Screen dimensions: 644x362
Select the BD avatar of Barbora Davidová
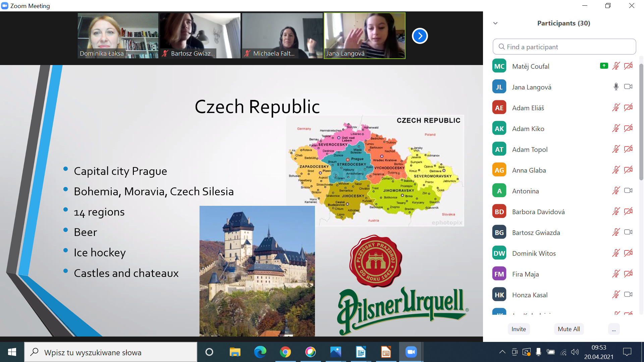tap(499, 212)
